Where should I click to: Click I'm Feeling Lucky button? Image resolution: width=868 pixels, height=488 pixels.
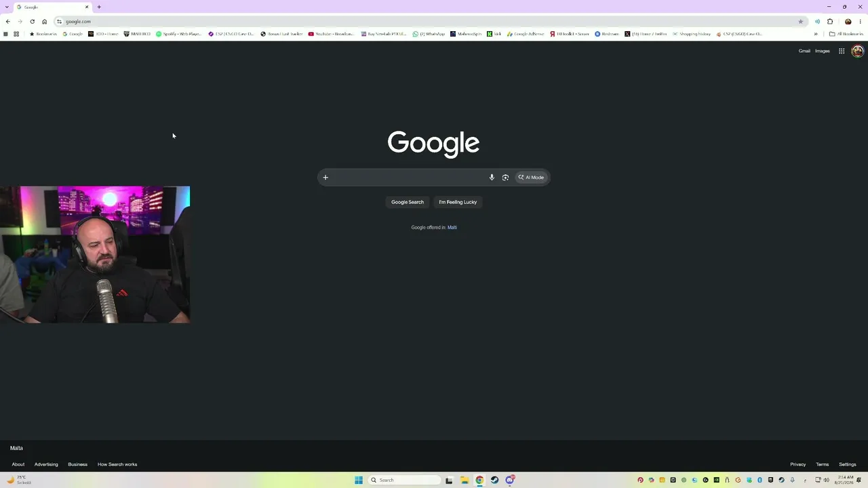tap(458, 202)
